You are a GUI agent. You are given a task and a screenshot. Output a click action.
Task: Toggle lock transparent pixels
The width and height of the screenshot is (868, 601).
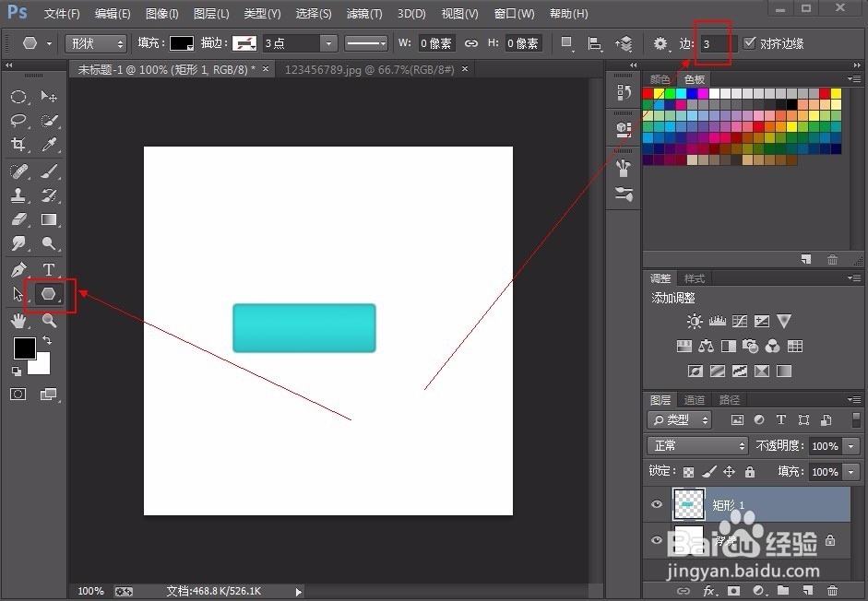click(x=688, y=472)
